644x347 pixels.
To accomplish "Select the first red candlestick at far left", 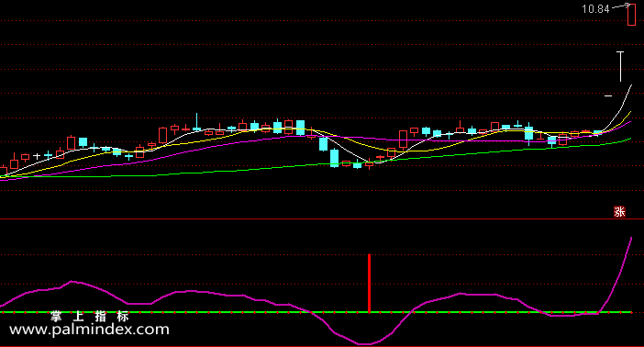I will pos(3,170).
